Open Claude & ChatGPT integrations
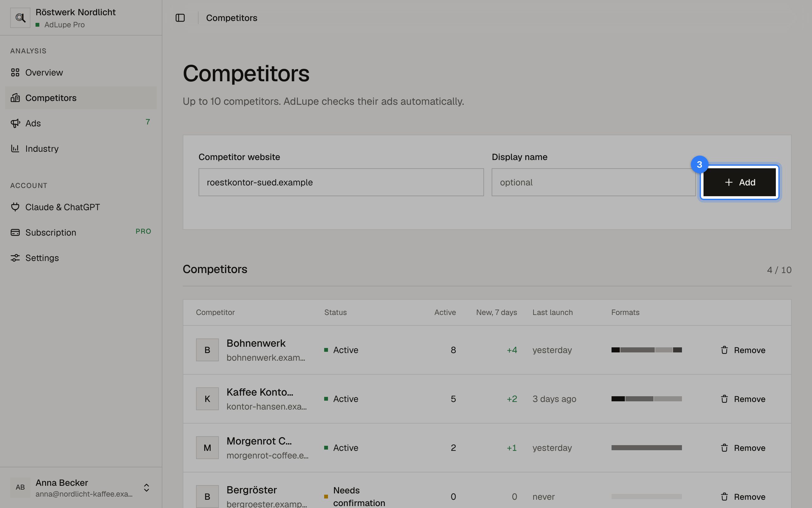Viewport: 812px width, 508px height. tap(81, 207)
